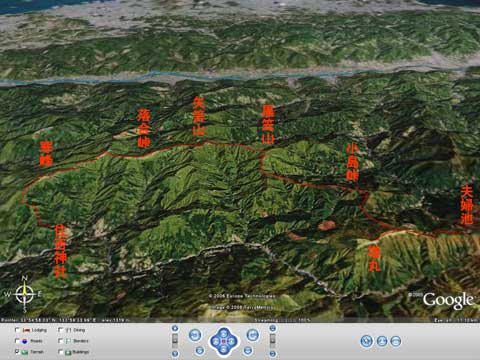
Task: Enable the Dining layer checkbox
Action: [61, 330]
